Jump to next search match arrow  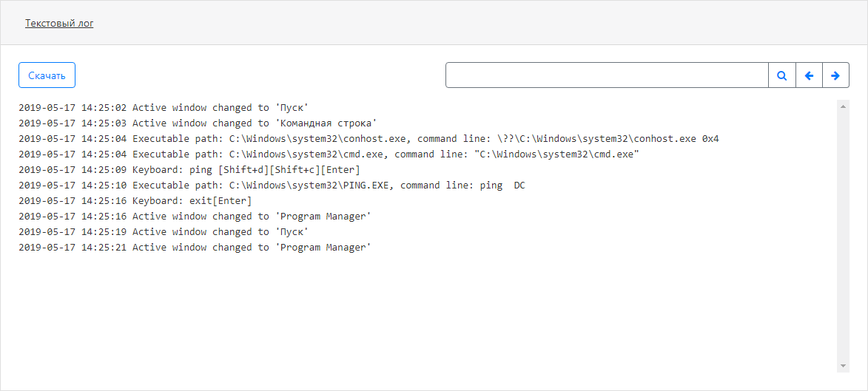coord(835,75)
